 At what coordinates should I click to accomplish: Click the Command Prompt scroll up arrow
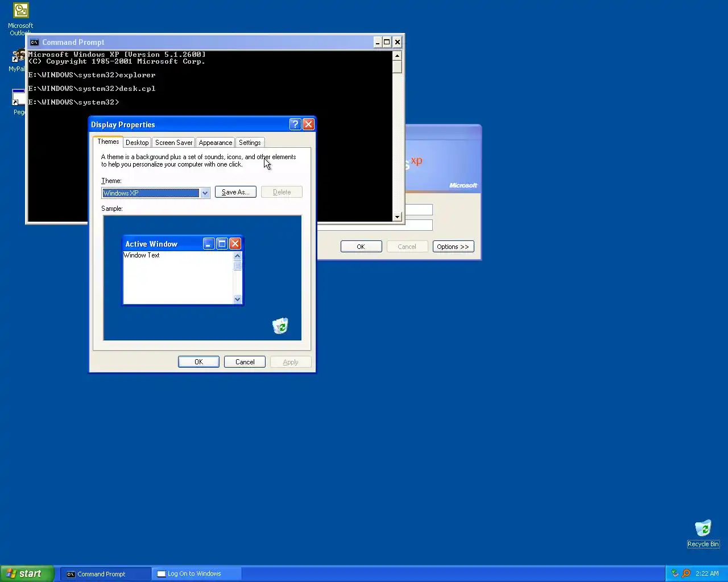tap(397, 56)
